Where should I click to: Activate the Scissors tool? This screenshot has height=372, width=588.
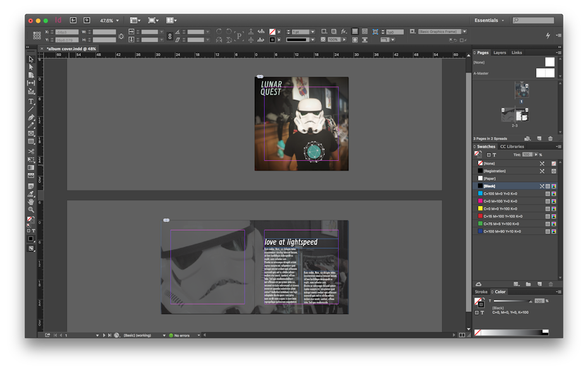31,152
